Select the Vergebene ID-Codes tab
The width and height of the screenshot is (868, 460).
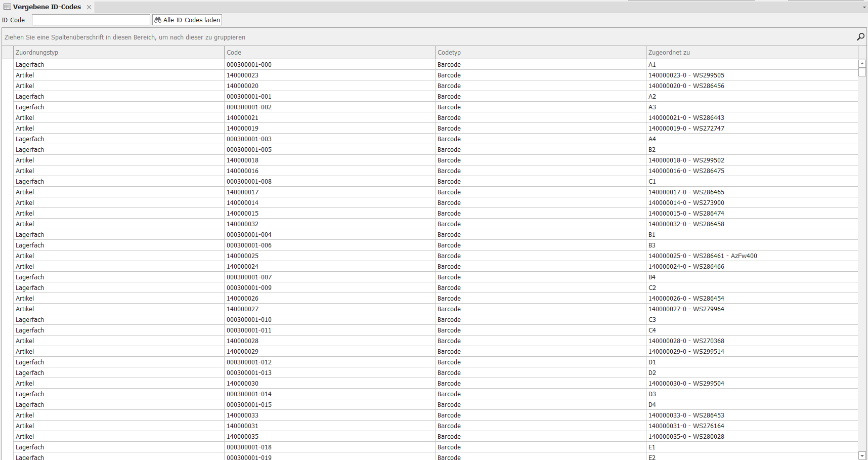47,7
